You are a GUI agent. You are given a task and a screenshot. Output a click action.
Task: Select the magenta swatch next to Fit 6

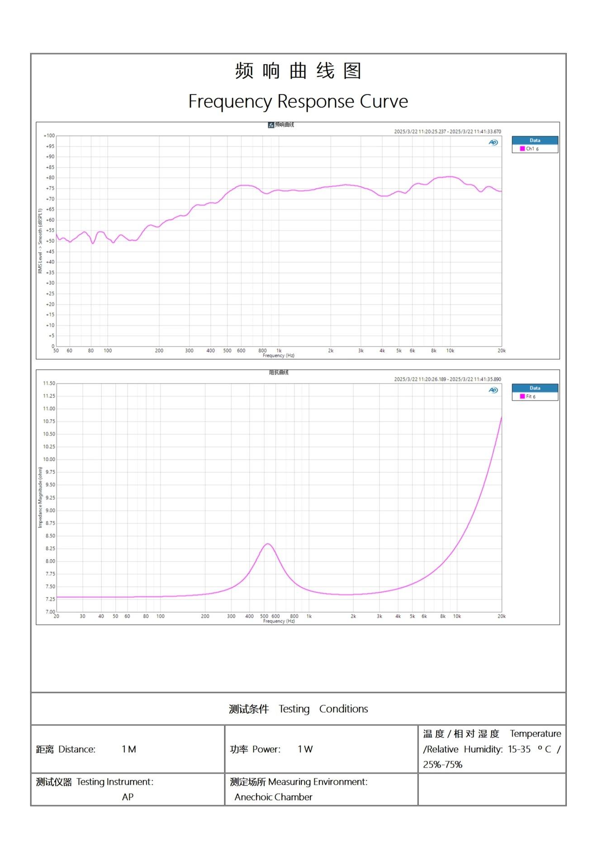522,396
